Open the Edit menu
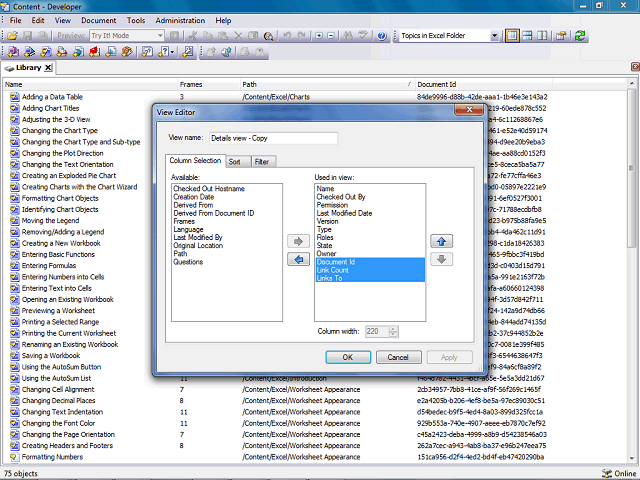The width and height of the screenshot is (640, 480). (38, 20)
